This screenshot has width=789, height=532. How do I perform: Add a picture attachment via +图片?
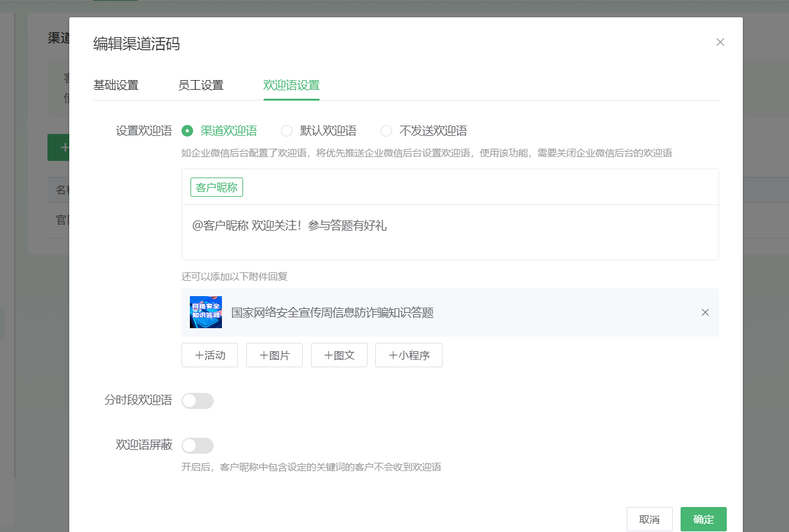click(275, 355)
